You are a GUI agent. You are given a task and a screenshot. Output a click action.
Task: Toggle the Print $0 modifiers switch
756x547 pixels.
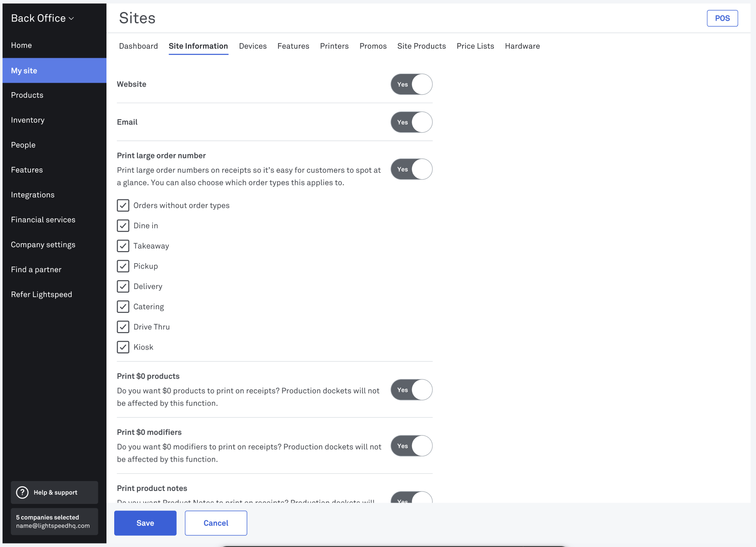pos(412,446)
